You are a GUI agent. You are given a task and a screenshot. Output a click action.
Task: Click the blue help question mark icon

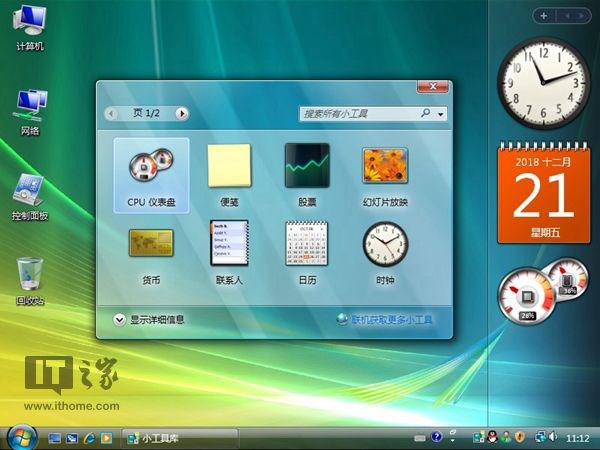tap(436, 437)
